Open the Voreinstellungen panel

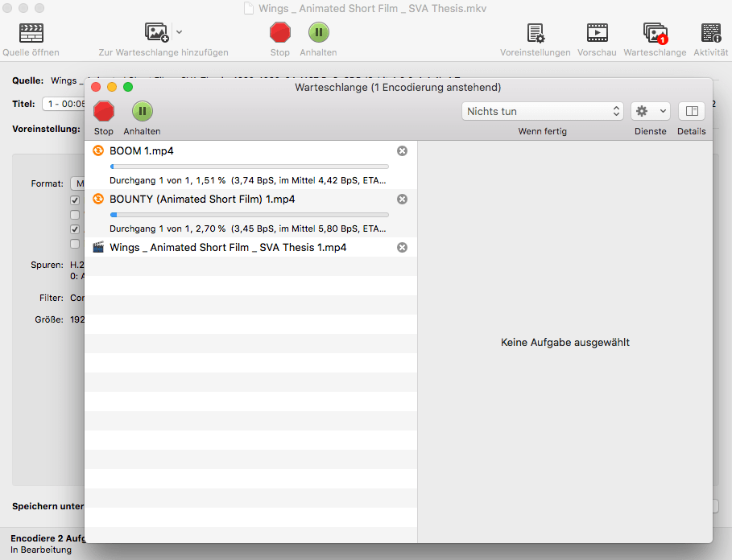pos(534,32)
